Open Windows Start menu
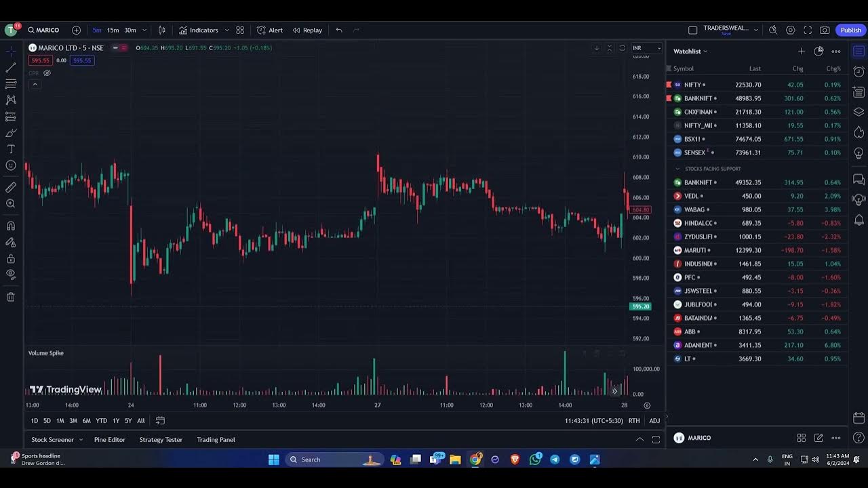The image size is (868, 488). click(x=274, y=460)
